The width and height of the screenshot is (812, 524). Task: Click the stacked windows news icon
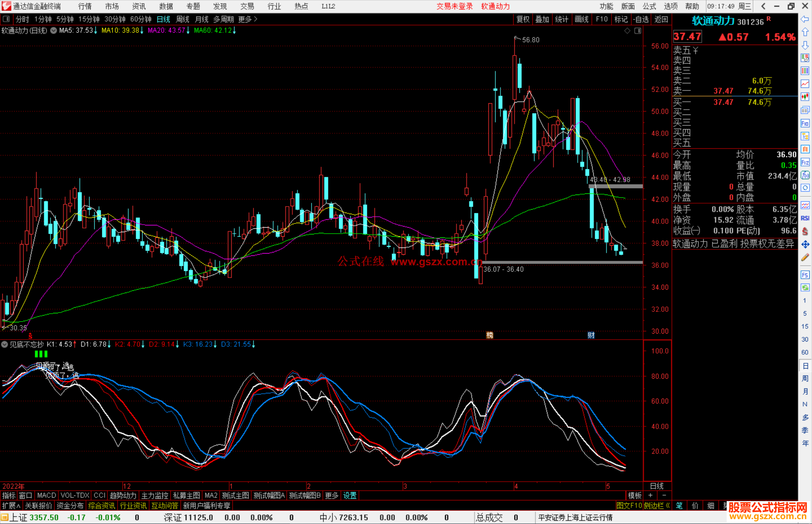pyautogui.click(x=805, y=110)
